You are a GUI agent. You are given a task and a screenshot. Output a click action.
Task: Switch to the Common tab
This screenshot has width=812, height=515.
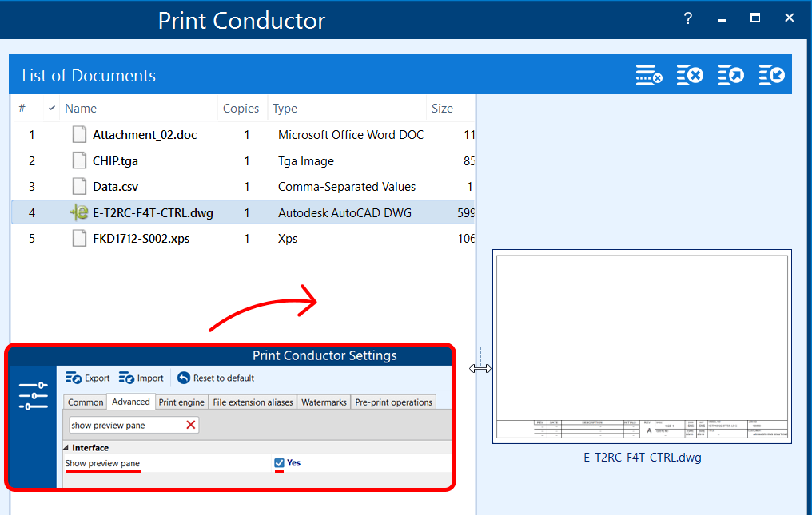pos(86,402)
